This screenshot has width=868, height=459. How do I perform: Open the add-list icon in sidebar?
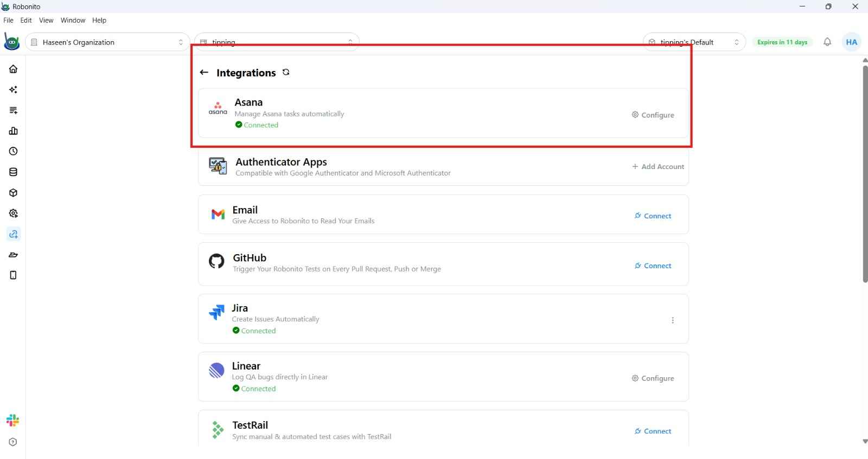(x=14, y=110)
